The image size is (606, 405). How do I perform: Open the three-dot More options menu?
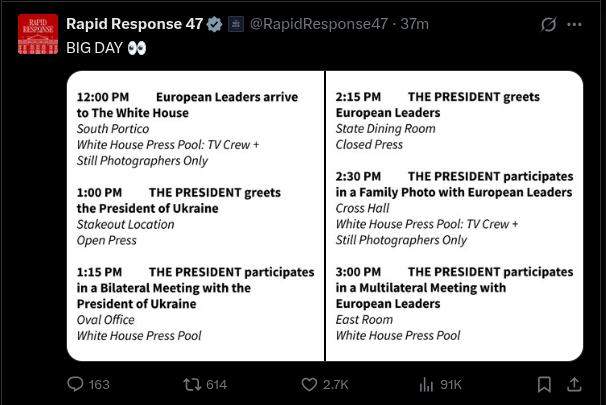point(574,24)
